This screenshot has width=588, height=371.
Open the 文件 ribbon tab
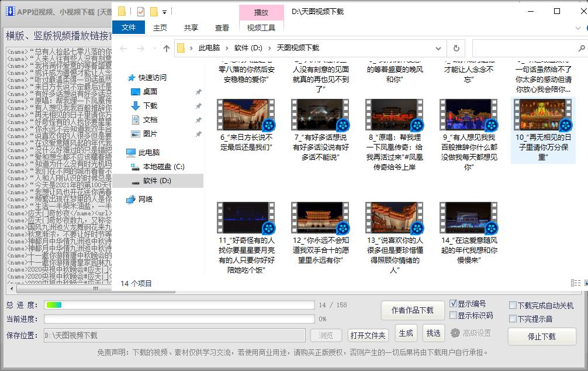point(128,28)
